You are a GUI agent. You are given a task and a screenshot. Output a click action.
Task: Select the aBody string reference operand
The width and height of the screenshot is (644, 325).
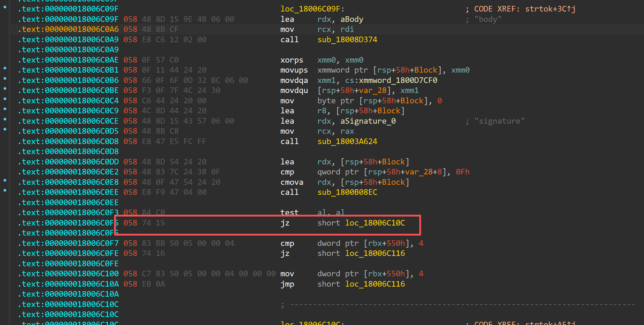point(352,19)
